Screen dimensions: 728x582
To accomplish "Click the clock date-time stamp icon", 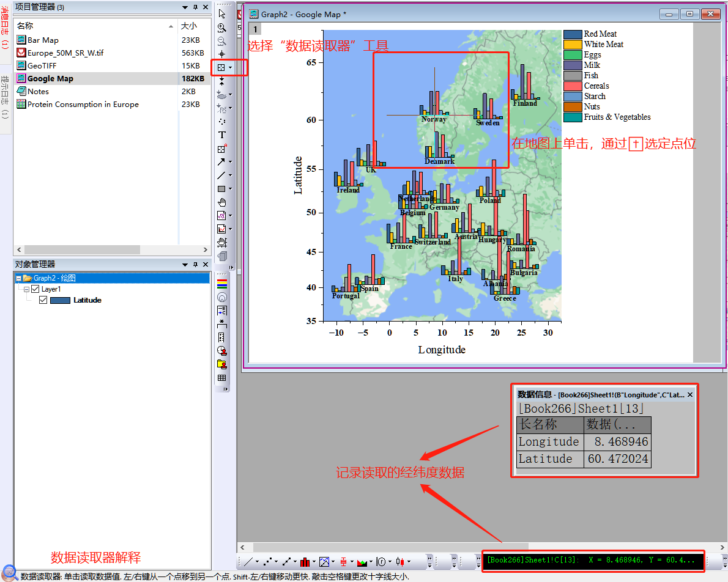I will click(222, 351).
